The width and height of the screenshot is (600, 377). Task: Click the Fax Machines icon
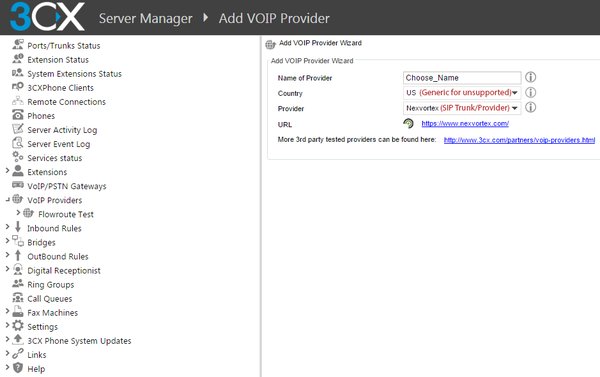[x=18, y=312]
